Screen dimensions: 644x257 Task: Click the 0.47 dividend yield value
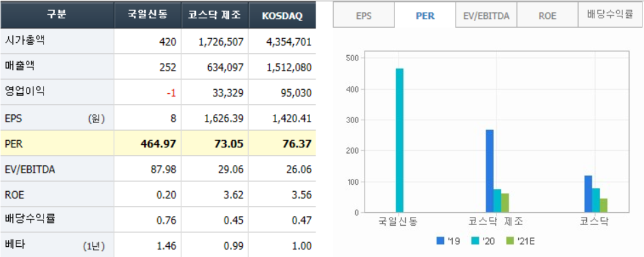[302, 220]
